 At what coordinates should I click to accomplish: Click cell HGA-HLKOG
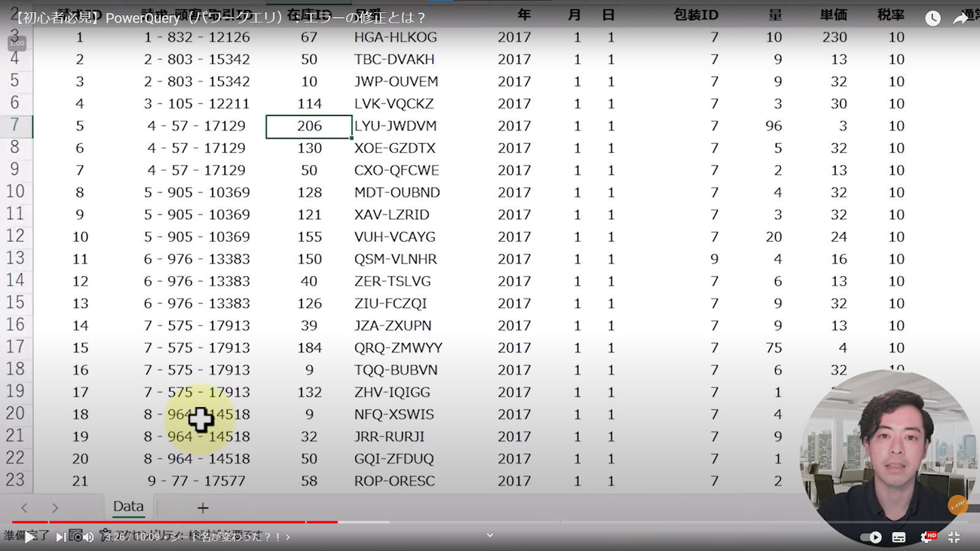click(396, 37)
